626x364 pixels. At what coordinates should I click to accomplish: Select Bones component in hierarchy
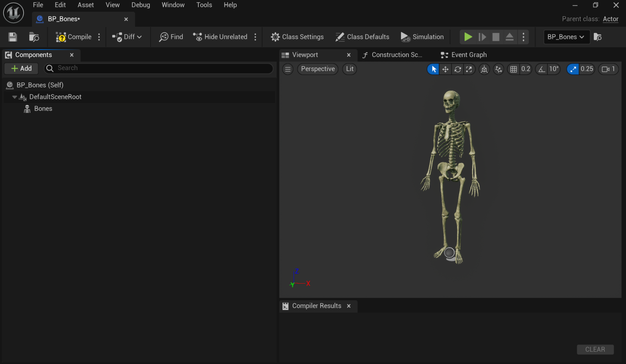[43, 108]
